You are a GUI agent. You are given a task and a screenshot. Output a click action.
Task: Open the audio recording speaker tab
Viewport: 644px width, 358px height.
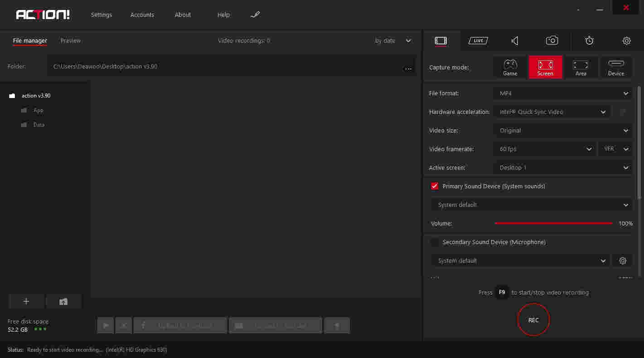click(515, 41)
